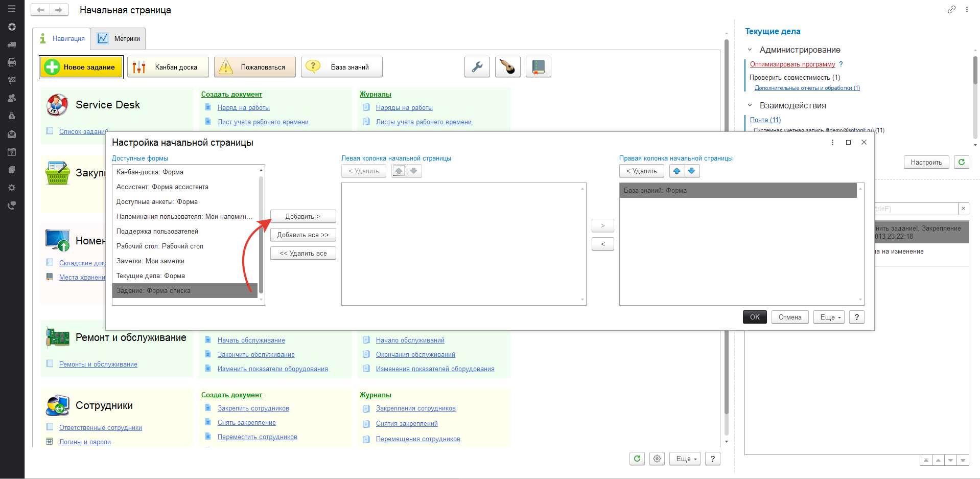Collapse the Взаимодействия section
The height and width of the screenshot is (479, 980).
coord(750,106)
